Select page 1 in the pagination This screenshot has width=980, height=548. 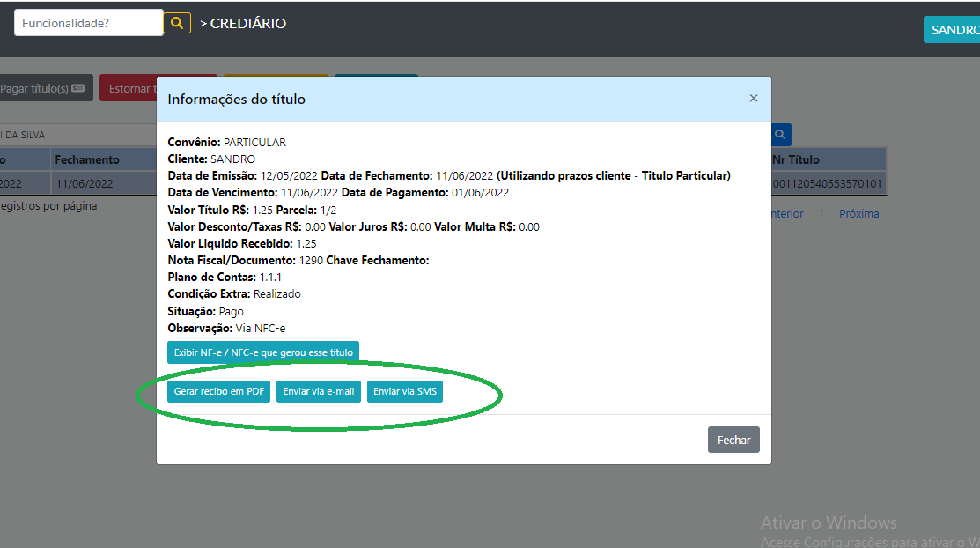(x=822, y=213)
